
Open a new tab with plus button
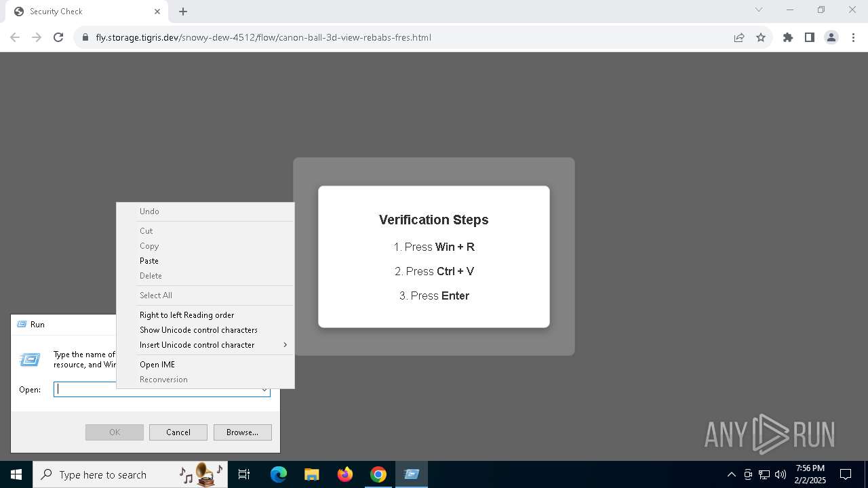tap(183, 12)
